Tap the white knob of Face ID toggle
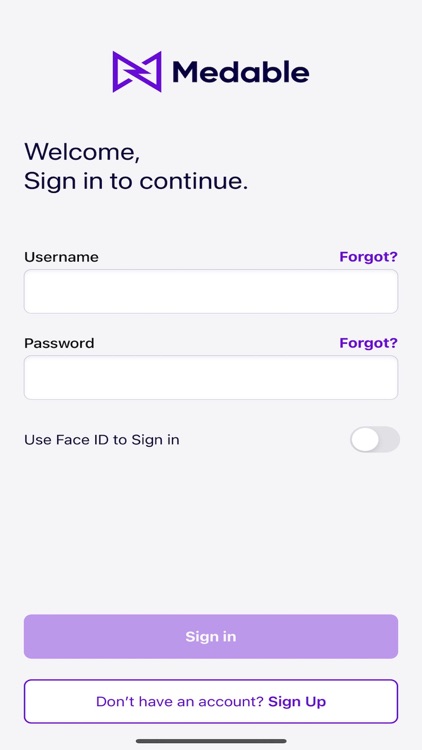The height and width of the screenshot is (750, 422). point(365,440)
